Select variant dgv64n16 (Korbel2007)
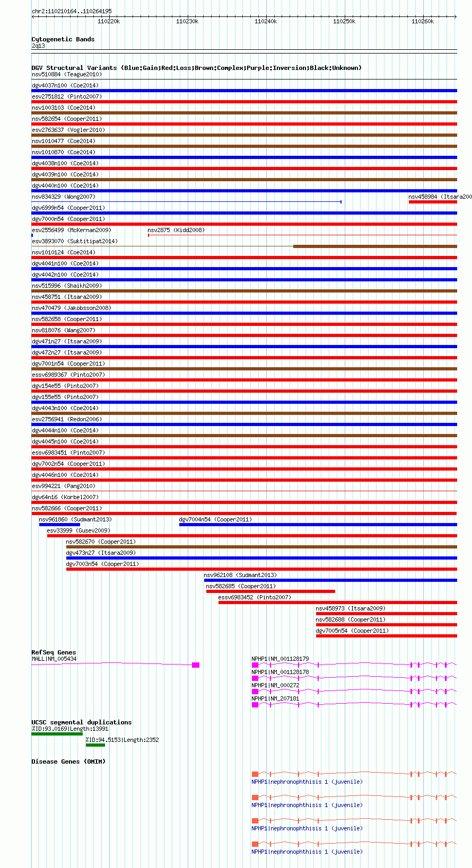The height and width of the screenshot is (868, 472). point(65,497)
